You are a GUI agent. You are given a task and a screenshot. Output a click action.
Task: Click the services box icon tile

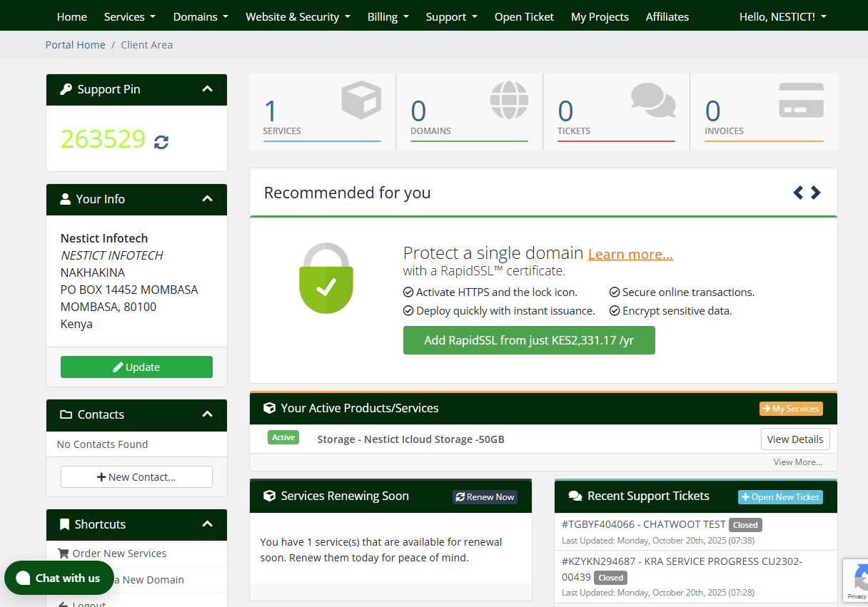(361, 101)
